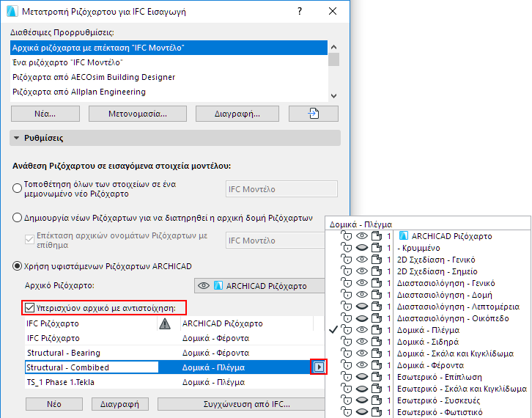Select preset Ριζόχαρτα από Allplan Engineering
This screenshot has height=418, width=532.
(x=169, y=92)
